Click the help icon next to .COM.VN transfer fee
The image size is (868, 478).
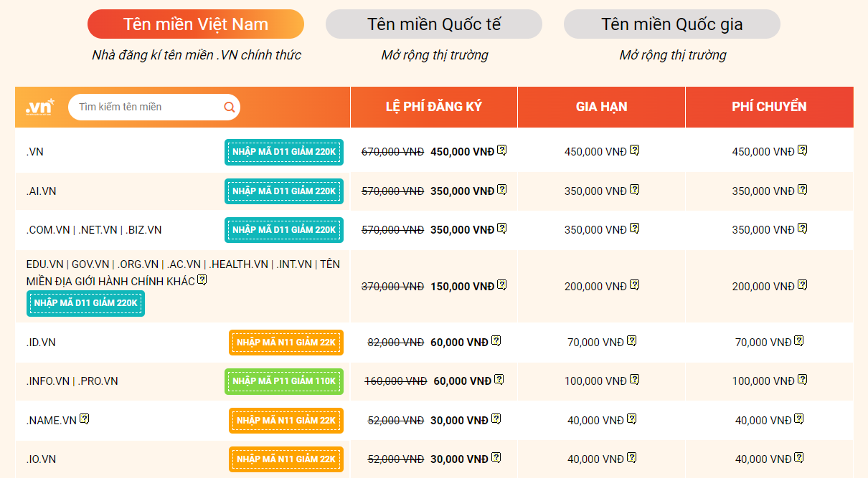click(x=801, y=229)
